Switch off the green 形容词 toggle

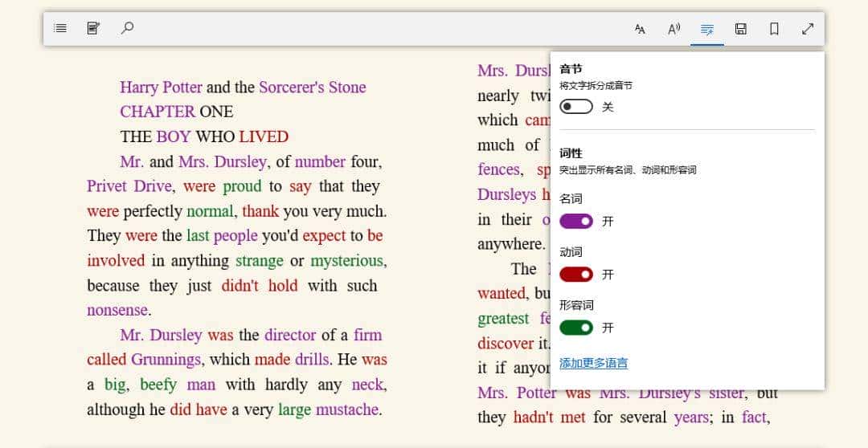point(576,328)
